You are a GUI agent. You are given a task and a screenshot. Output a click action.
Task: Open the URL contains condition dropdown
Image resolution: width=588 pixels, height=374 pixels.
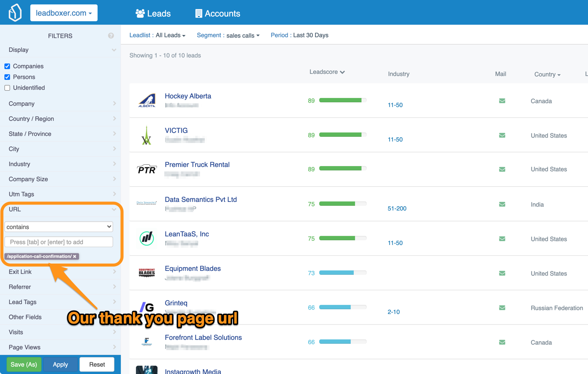[x=59, y=226]
